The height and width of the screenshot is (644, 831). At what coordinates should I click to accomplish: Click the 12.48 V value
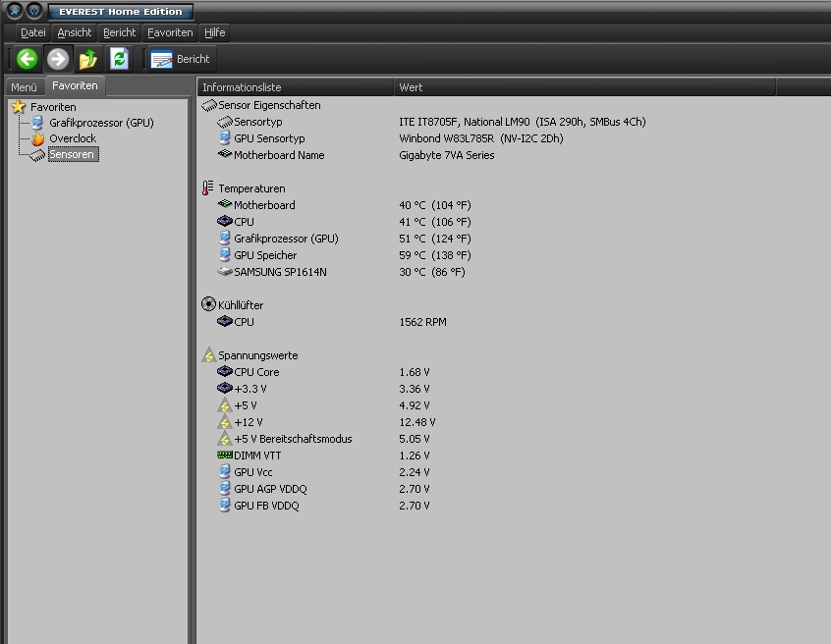pyautogui.click(x=417, y=422)
